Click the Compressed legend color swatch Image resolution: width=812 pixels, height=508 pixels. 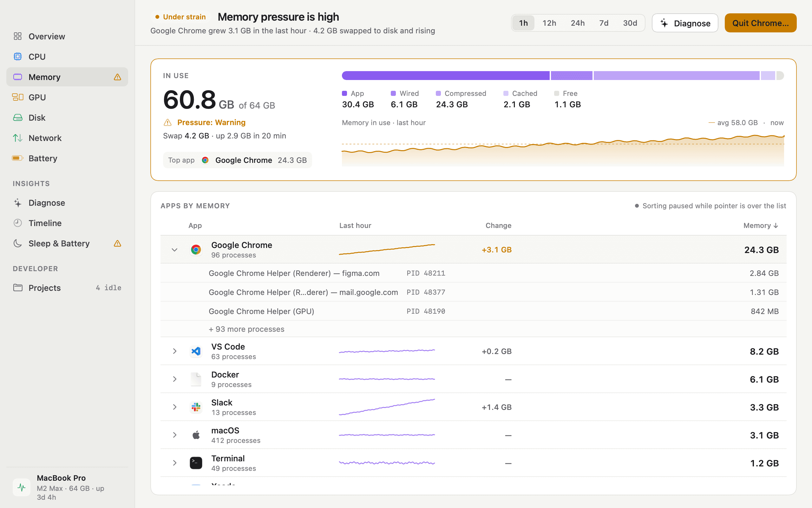point(438,93)
